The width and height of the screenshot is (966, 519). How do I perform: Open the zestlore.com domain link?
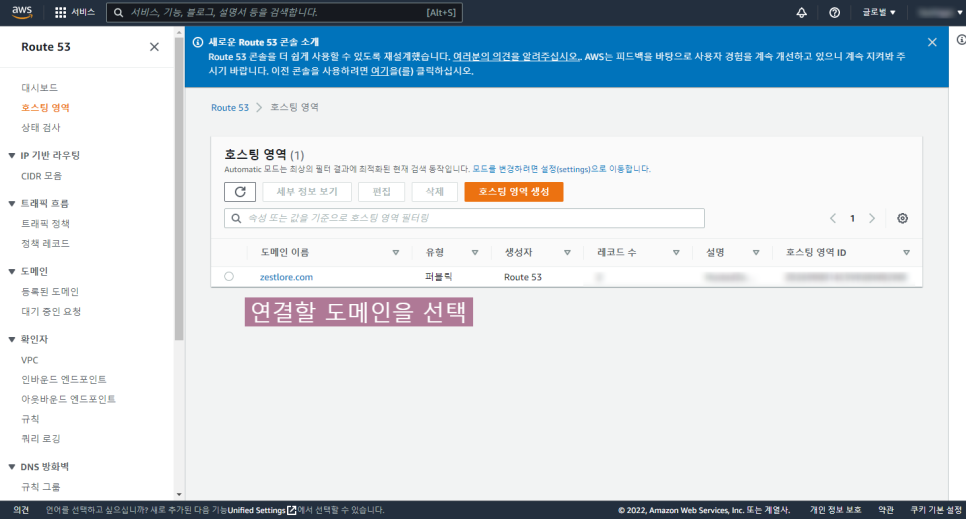[286, 277]
